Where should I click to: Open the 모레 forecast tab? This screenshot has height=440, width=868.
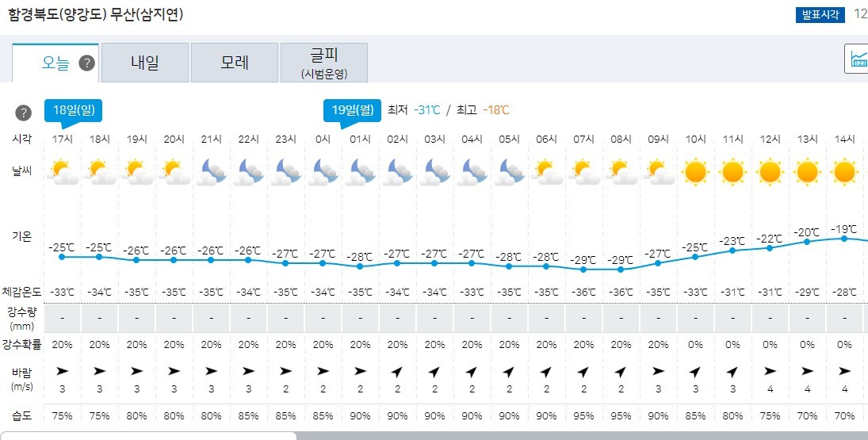[235, 63]
